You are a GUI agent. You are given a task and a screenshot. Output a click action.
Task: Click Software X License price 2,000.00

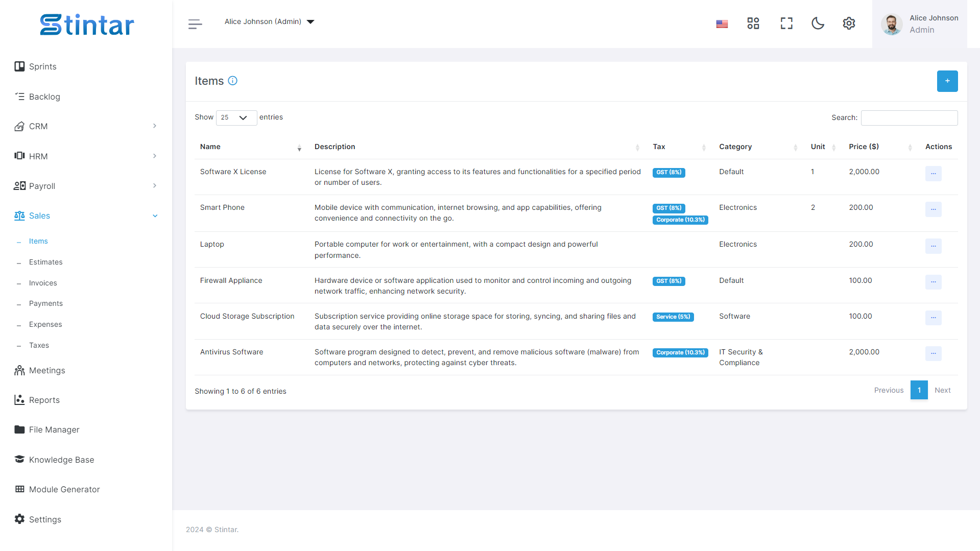864,172
